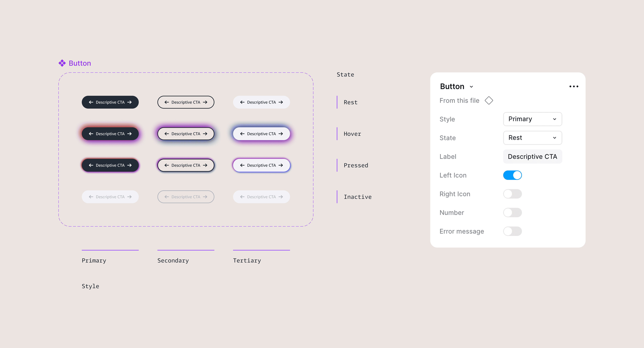
Task: Open the more options ellipsis in Button panel
Action: (574, 86)
